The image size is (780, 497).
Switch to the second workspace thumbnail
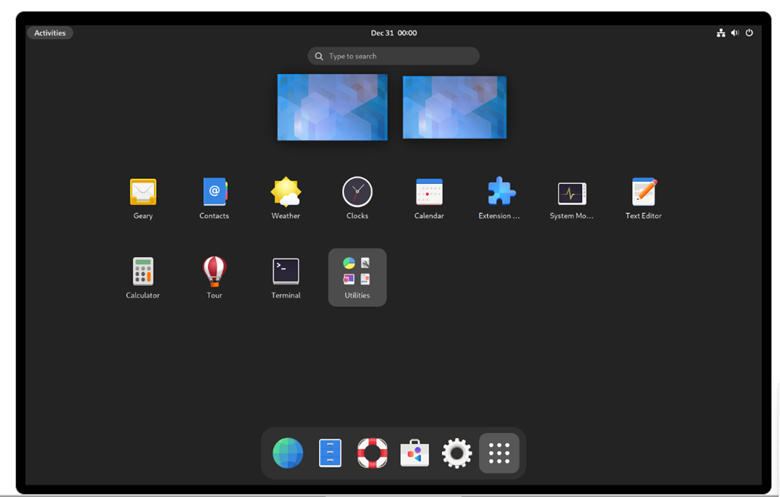point(455,107)
